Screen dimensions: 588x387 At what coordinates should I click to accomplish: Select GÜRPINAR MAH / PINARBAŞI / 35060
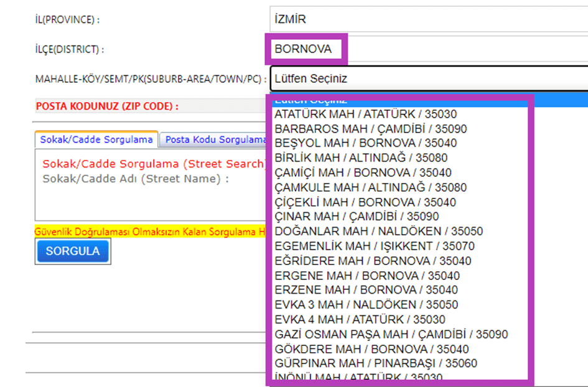coord(376,363)
